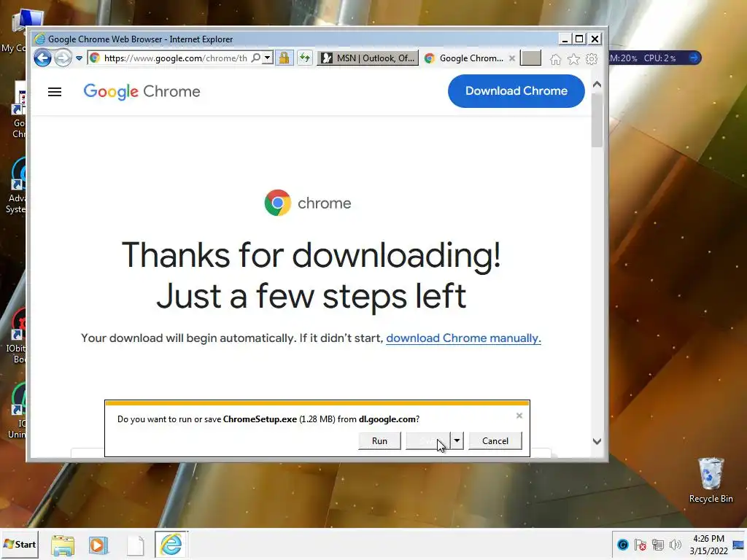Click the Google Chrome logo

tap(142, 91)
